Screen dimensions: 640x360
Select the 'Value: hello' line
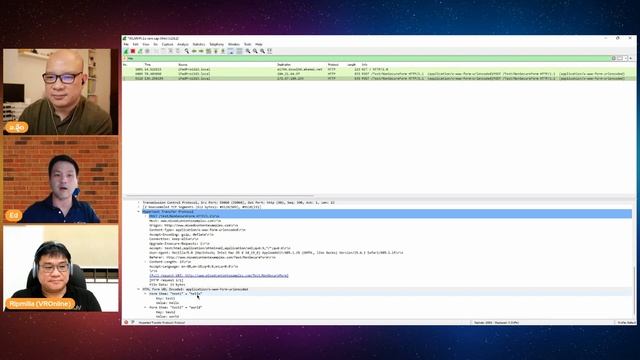(167, 303)
